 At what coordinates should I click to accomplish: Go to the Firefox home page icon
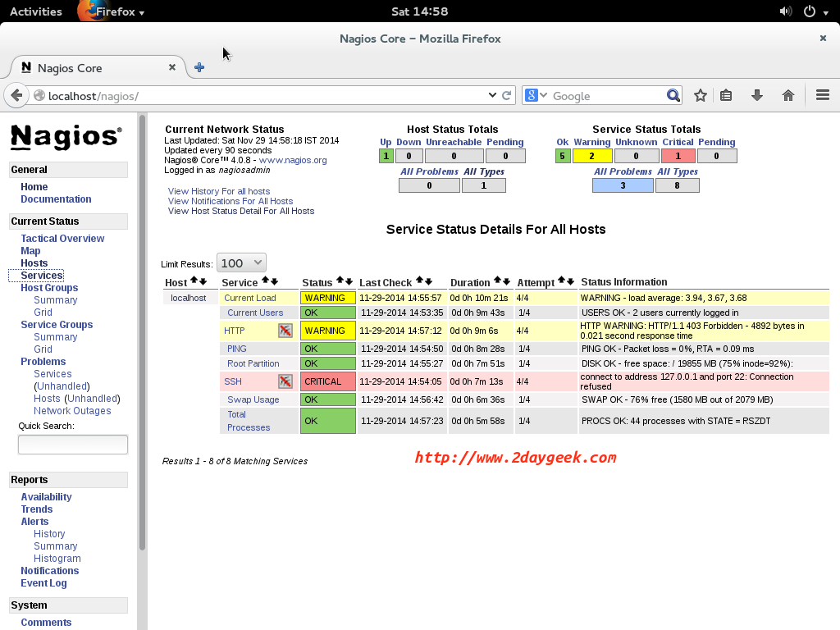point(788,96)
